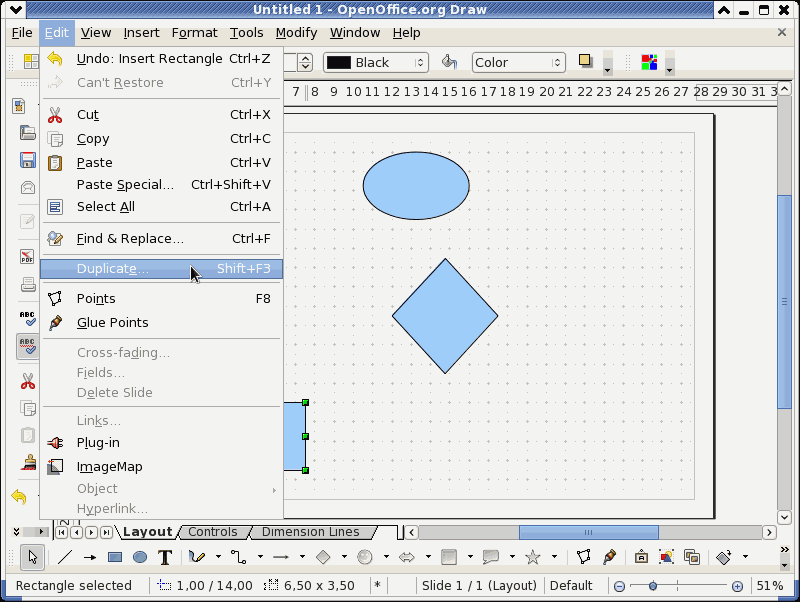The height and width of the screenshot is (602, 800).
Task: Click the Glue Points icon in drawing toolbar
Action: (x=609, y=557)
